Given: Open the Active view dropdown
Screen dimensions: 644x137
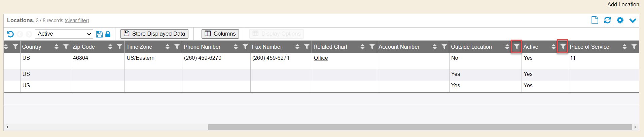Looking at the screenshot, I should pyautogui.click(x=64, y=34).
